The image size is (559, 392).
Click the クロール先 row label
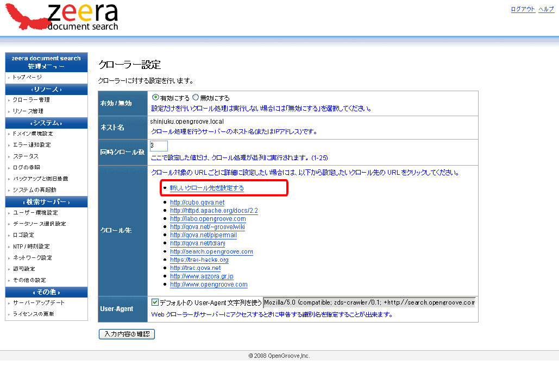[116, 230]
